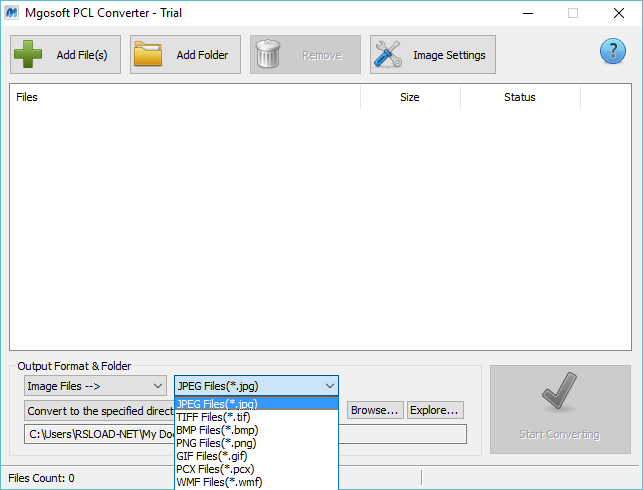Viewport: 643px width, 490px height.
Task: Select PCX Files(*.pcx) in the list
Action: [x=256, y=469]
